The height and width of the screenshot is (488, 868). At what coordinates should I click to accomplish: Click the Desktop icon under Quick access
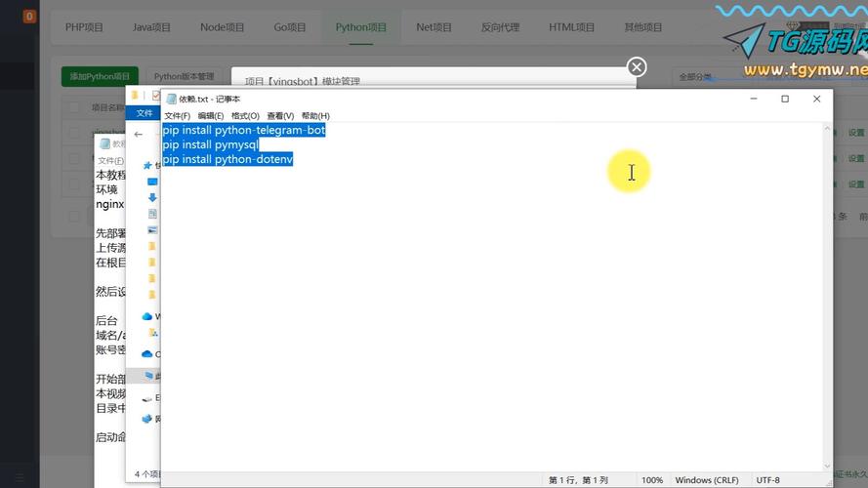(x=152, y=182)
